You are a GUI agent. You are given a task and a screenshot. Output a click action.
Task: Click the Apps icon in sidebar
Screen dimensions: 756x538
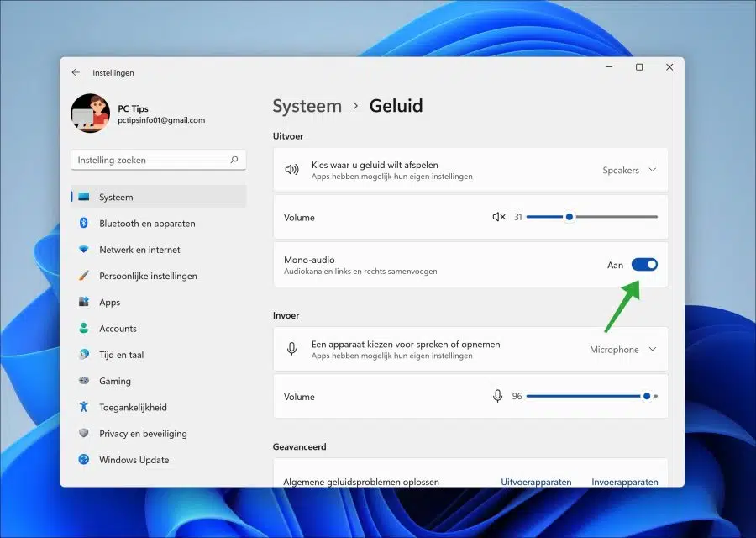(84, 302)
